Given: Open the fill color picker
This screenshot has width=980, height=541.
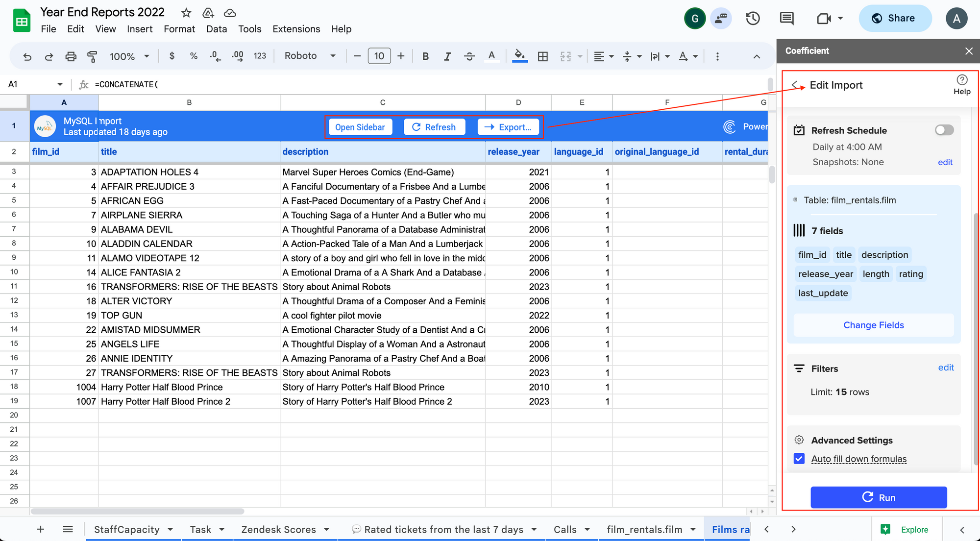Looking at the screenshot, I should (519, 56).
